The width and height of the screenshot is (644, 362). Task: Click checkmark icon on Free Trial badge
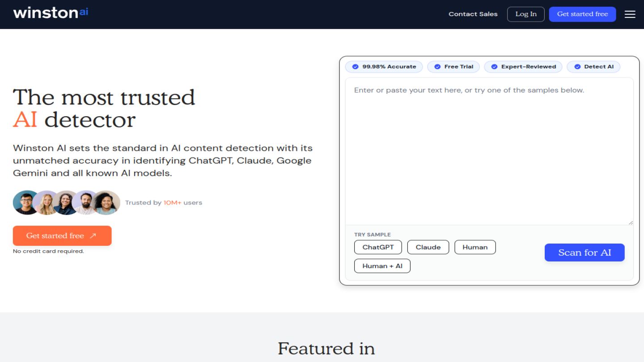tap(437, 67)
